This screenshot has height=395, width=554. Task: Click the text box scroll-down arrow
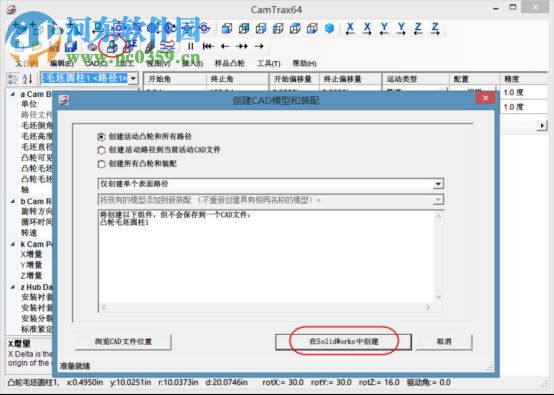(439, 297)
